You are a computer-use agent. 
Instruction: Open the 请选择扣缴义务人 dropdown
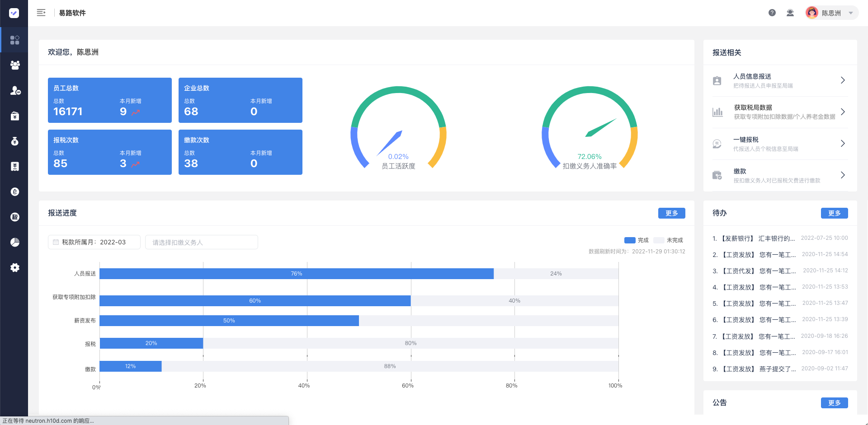[201, 242]
